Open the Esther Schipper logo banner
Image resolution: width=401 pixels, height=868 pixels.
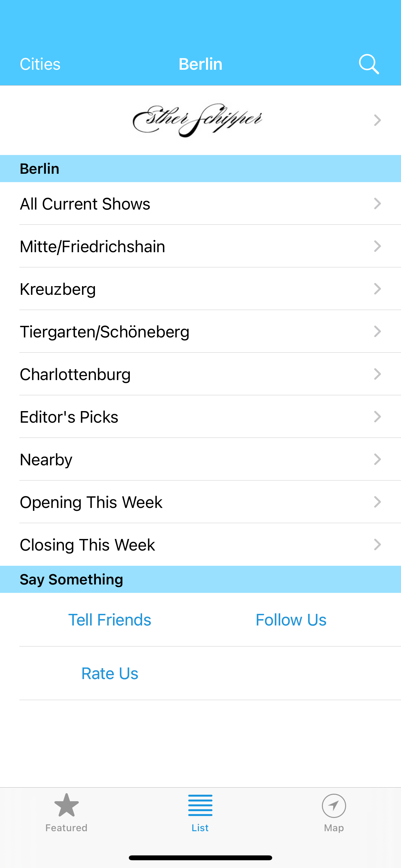[198, 120]
